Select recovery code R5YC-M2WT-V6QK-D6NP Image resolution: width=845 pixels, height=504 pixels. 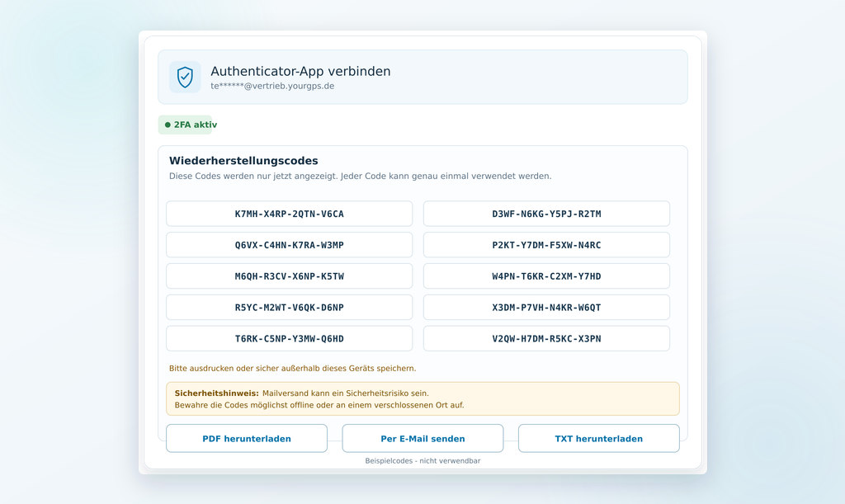pos(290,308)
